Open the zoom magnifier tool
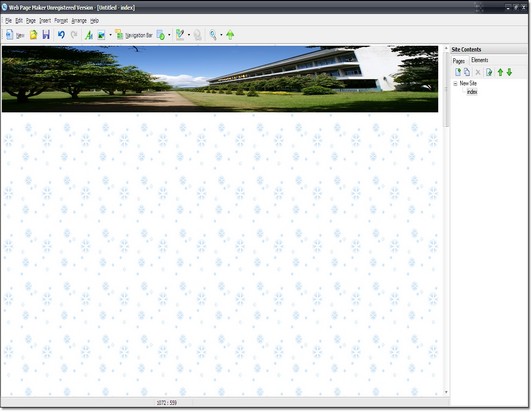This screenshot has width=532, height=412. coord(213,35)
